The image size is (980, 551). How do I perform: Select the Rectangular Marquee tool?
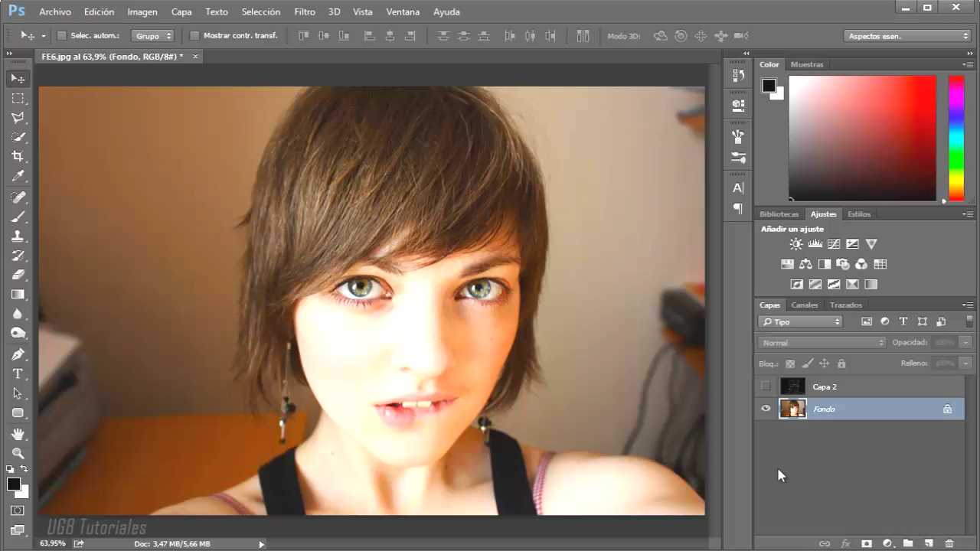click(18, 98)
